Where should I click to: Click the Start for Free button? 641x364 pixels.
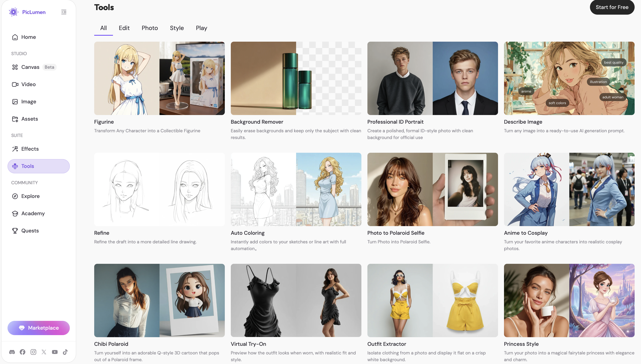coord(612,7)
